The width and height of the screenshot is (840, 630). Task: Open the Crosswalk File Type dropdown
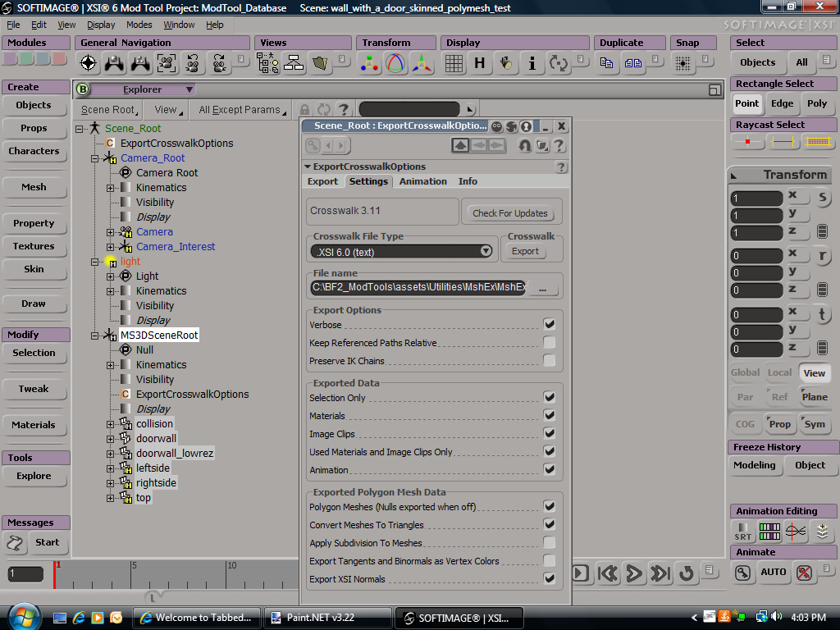(x=402, y=251)
